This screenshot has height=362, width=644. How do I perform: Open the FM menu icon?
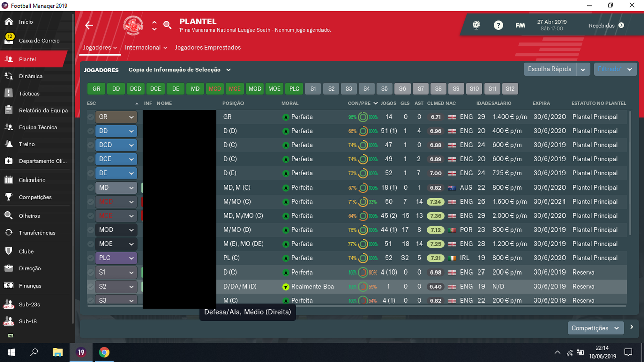pos(520,25)
